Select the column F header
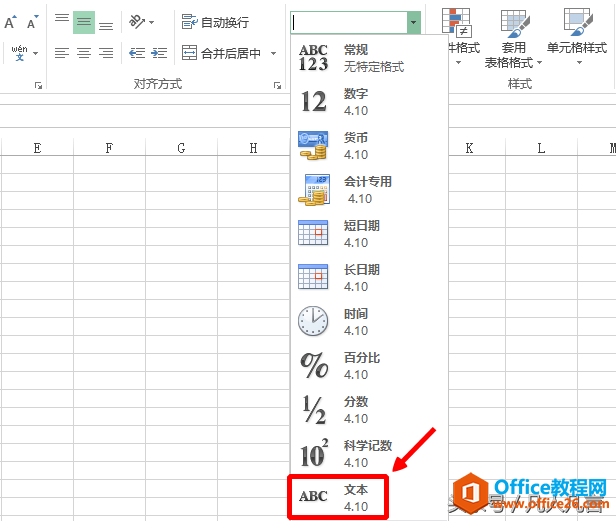Viewport: 616px width, 521px height. [109, 148]
